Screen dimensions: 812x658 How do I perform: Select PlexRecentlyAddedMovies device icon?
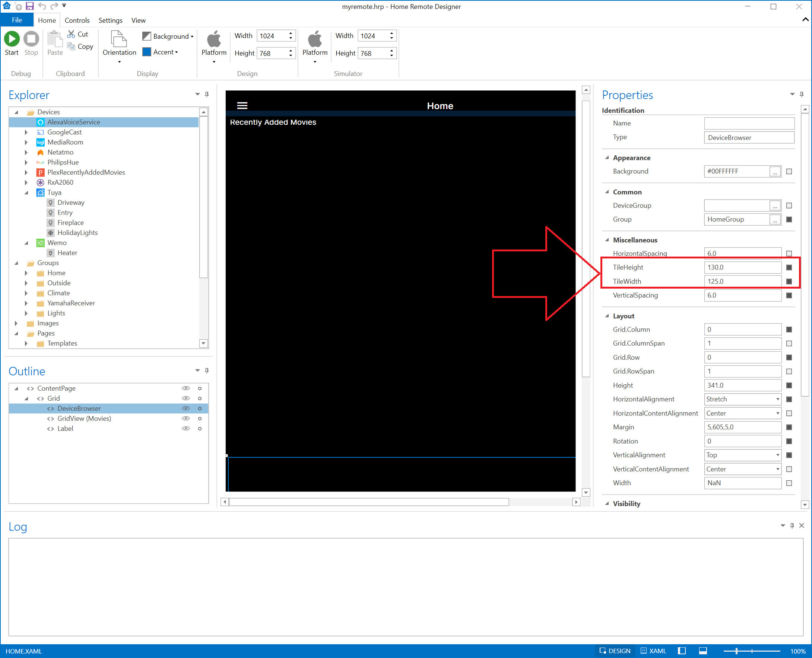point(41,172)
